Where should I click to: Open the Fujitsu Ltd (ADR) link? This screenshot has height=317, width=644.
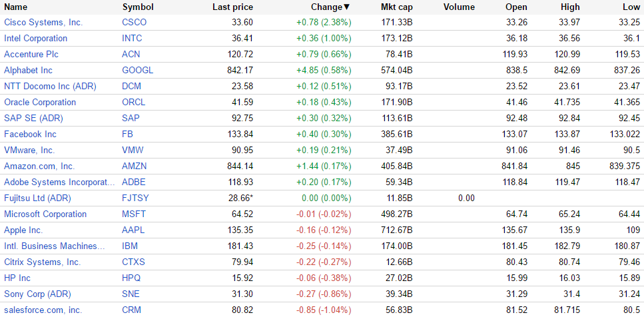point(37,198)
